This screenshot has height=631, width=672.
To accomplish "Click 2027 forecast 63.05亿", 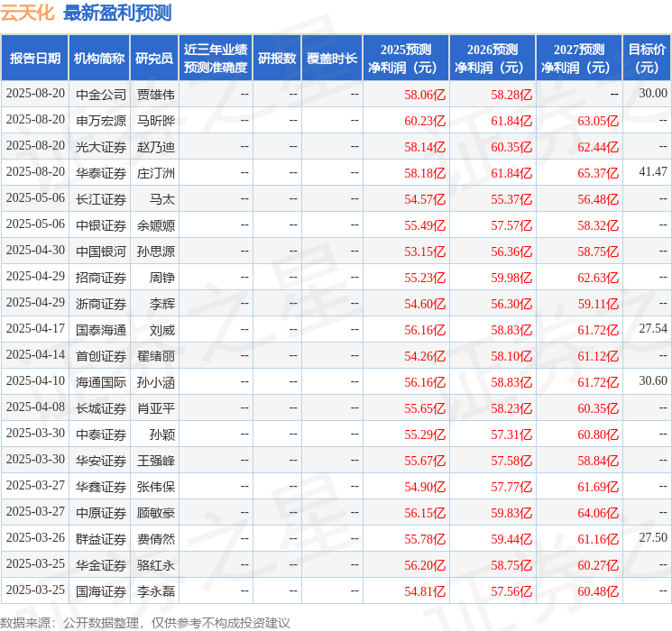I will [x=598, y=121].
